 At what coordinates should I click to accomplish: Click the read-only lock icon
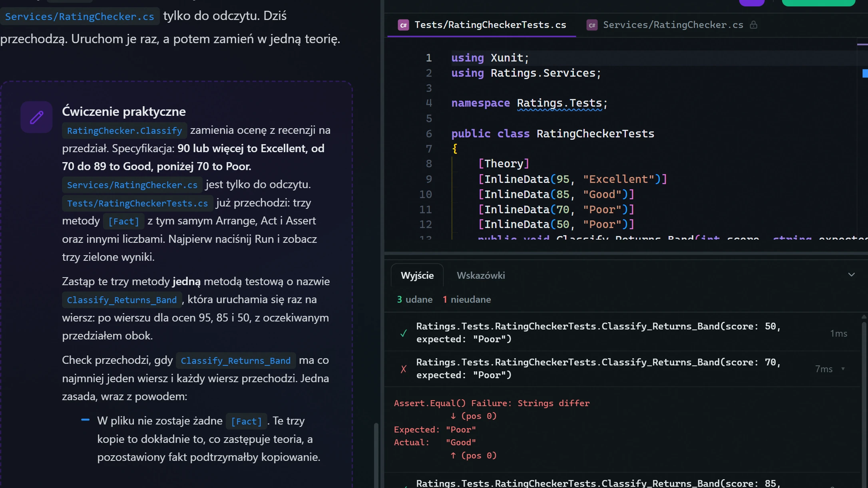[x=753, y=25]
